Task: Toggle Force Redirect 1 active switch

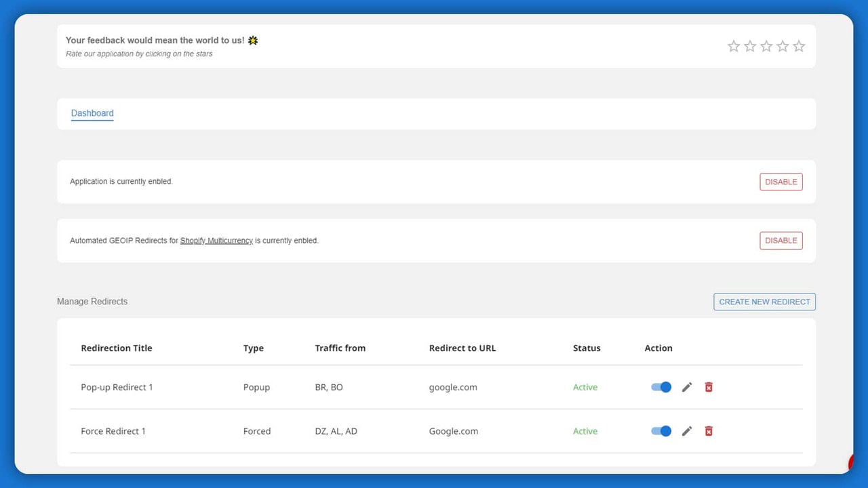Action: 661,431
